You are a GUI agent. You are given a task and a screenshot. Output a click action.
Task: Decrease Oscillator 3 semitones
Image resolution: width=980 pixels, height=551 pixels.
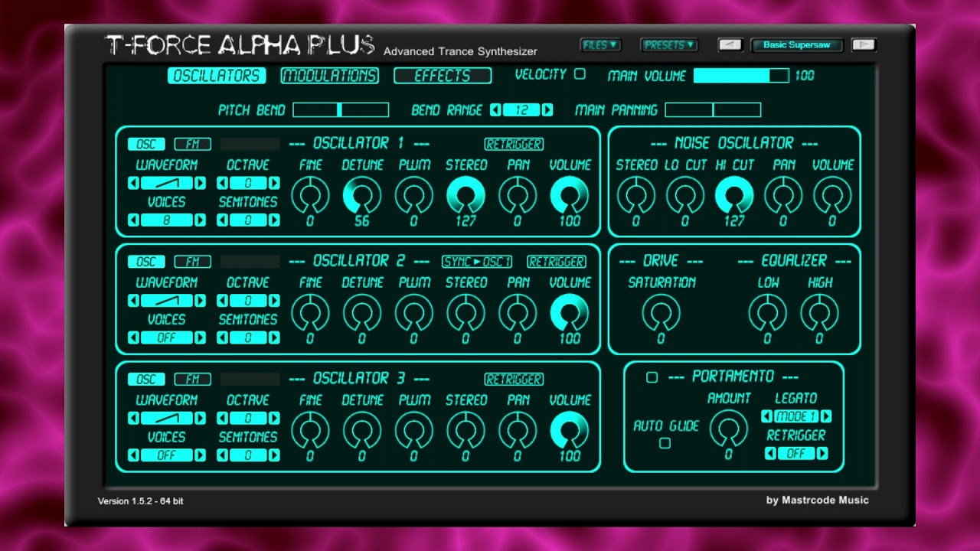[223, 455]
